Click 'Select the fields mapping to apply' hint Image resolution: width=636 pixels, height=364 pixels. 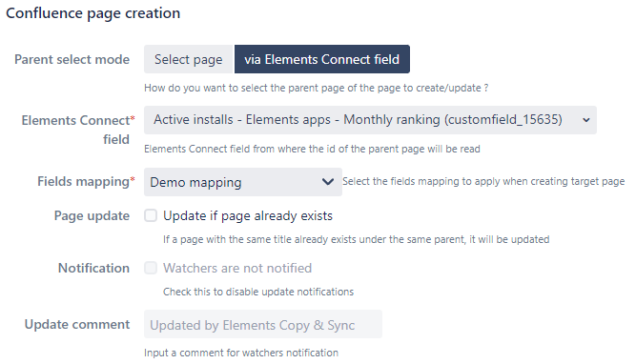click(483, 181)
